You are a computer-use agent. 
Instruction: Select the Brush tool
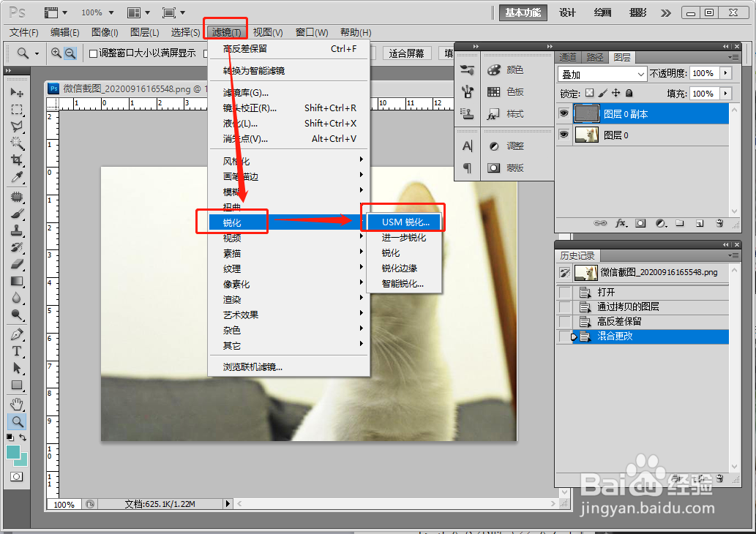[17, 214]
